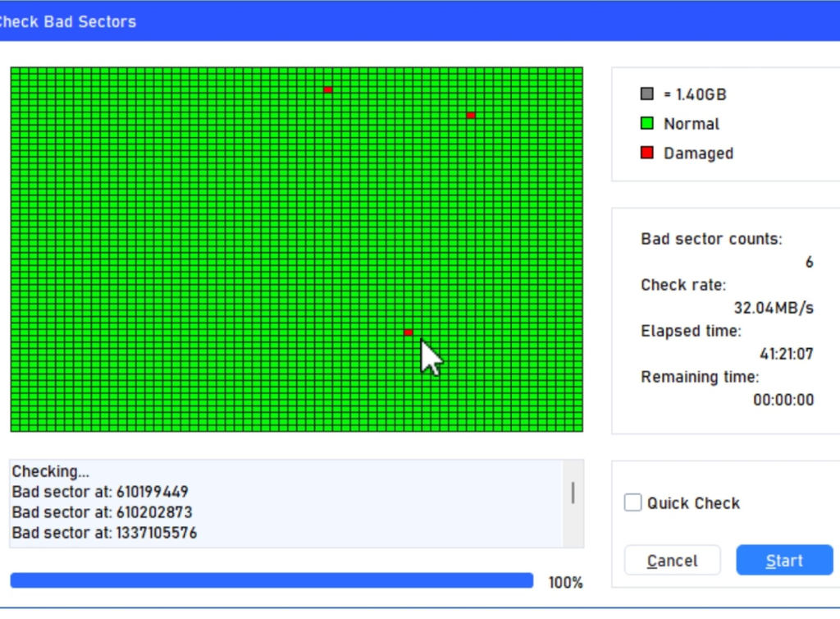This screenshot has width=840, height=619.
Task: Enable the Quick Check checkbox
Action: point(632,502)
